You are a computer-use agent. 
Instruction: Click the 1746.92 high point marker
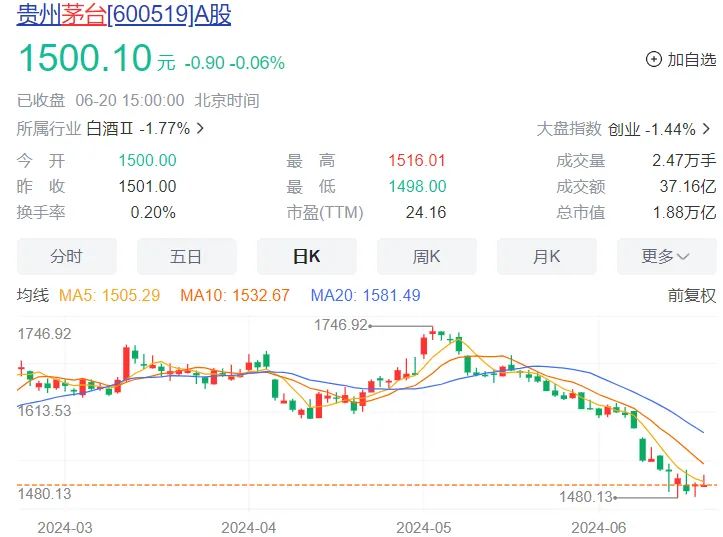[x=341, y=325]
